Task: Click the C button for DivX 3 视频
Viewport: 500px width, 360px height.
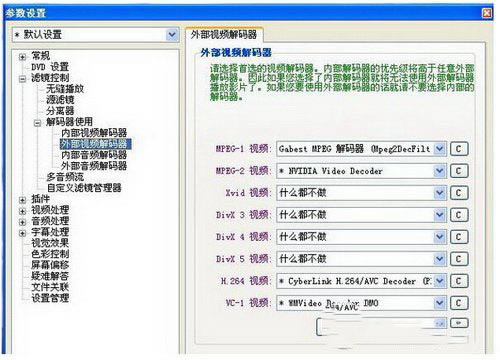Action: [459, 215]
